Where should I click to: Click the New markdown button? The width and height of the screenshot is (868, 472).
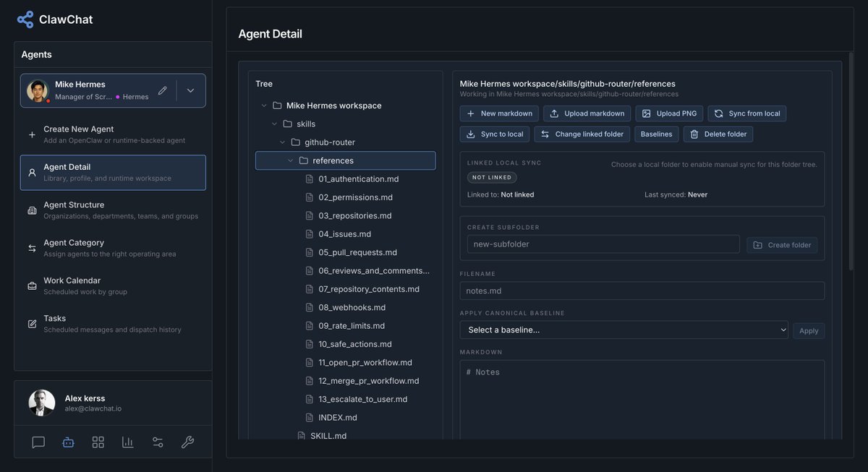(x=499, y=113)
